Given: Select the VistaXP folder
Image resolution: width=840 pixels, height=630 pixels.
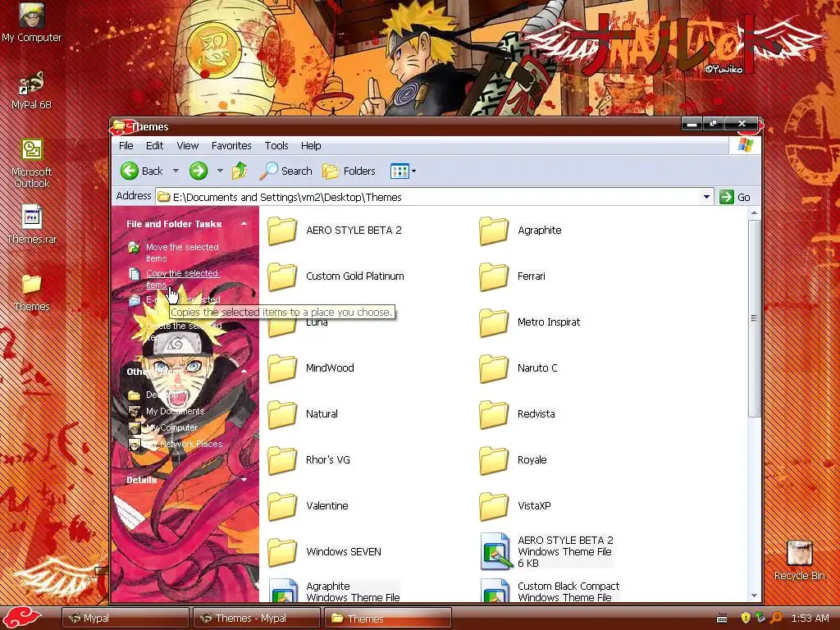Looking at the screenshot, I should (x=515, y=505).
